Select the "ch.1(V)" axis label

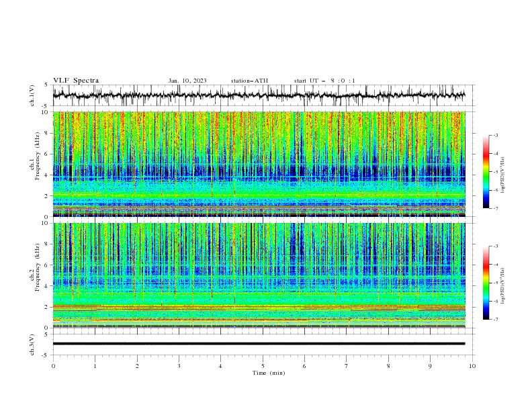point(32,95)
